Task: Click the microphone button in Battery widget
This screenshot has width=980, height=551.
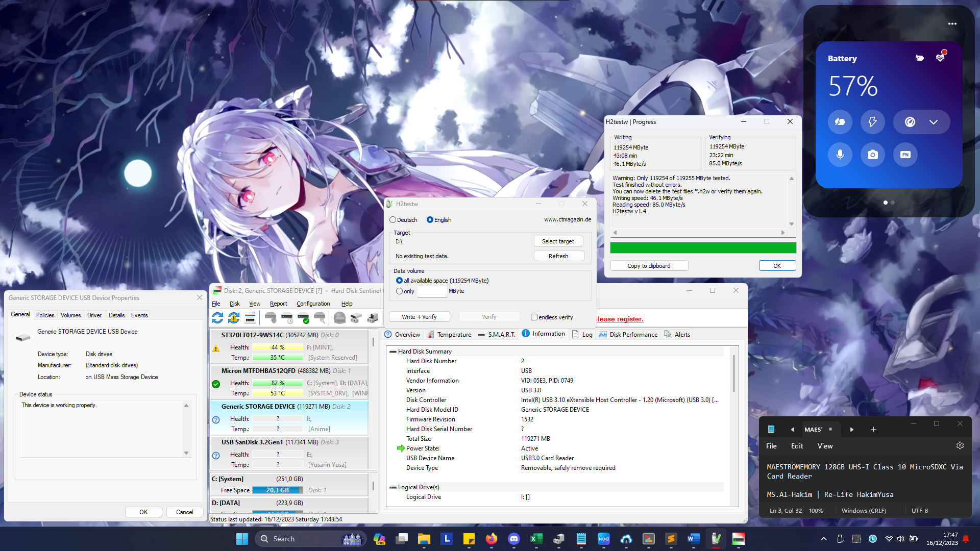Action: [840, 155]
